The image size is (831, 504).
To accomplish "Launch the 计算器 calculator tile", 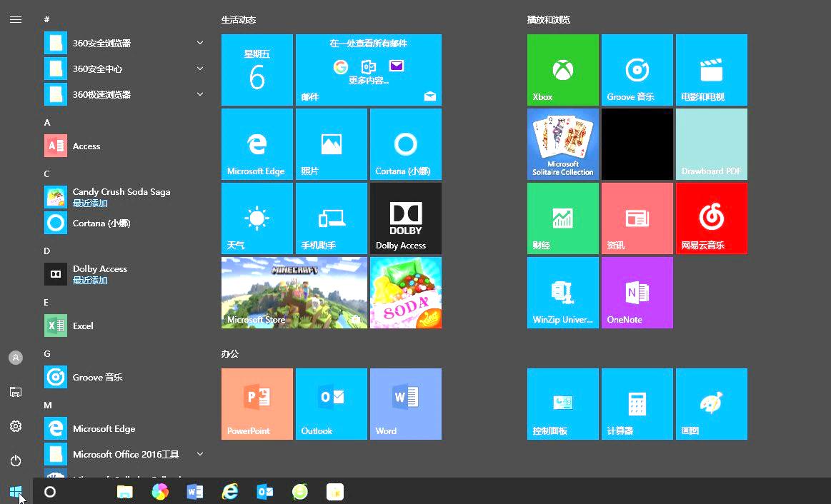I will [637, 403].
